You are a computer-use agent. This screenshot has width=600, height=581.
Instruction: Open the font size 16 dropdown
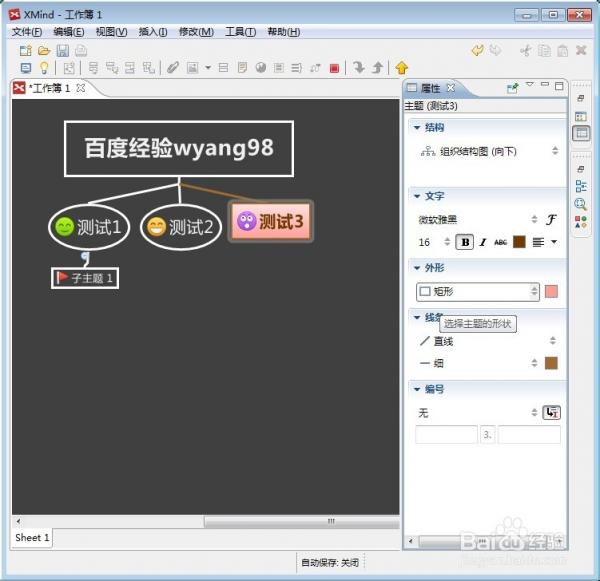434,242
